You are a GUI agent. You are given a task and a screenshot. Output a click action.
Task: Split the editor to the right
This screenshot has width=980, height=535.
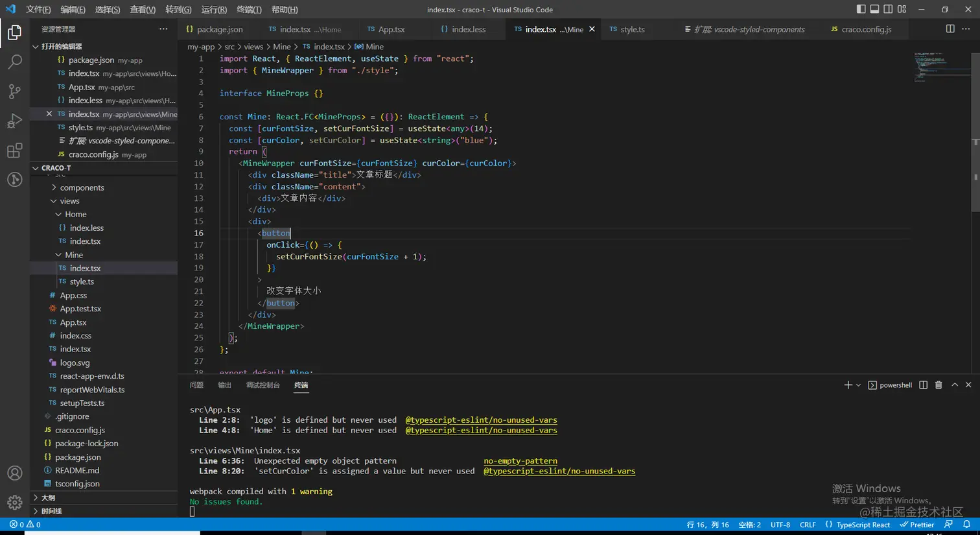[x=950, y=29]
